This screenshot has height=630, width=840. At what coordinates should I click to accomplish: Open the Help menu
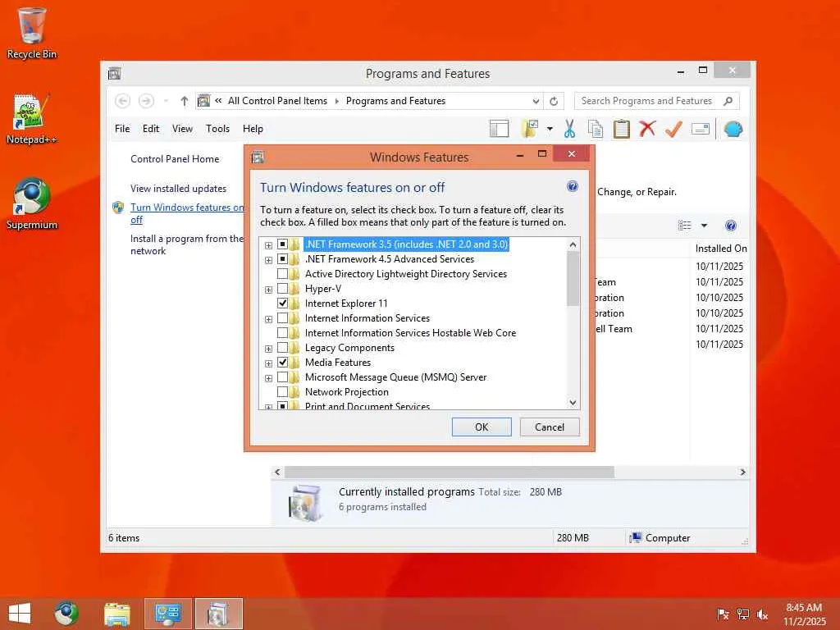click(253, 129)
